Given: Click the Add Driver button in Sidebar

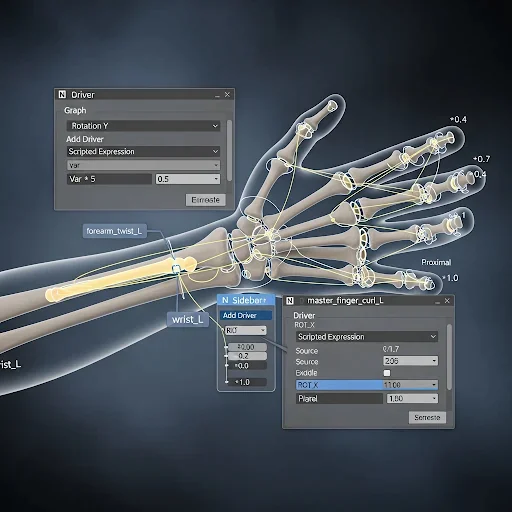Looking at the screenshot, I should point(246,315).
